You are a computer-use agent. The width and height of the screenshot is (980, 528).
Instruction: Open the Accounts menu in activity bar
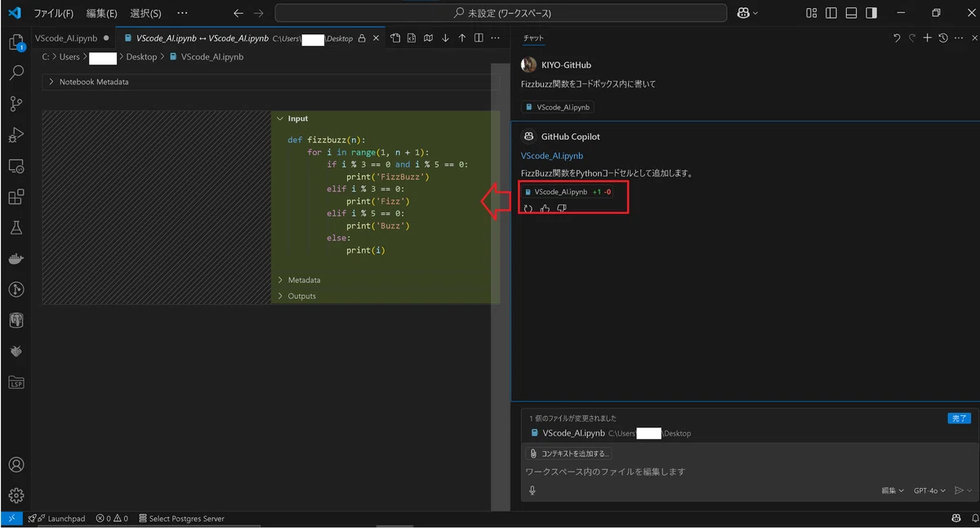(x=16, y=465)
